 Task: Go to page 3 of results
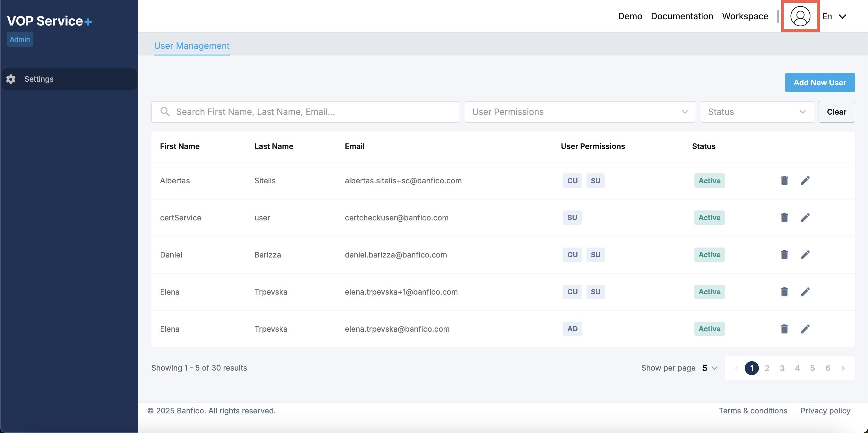click(782, 368)
